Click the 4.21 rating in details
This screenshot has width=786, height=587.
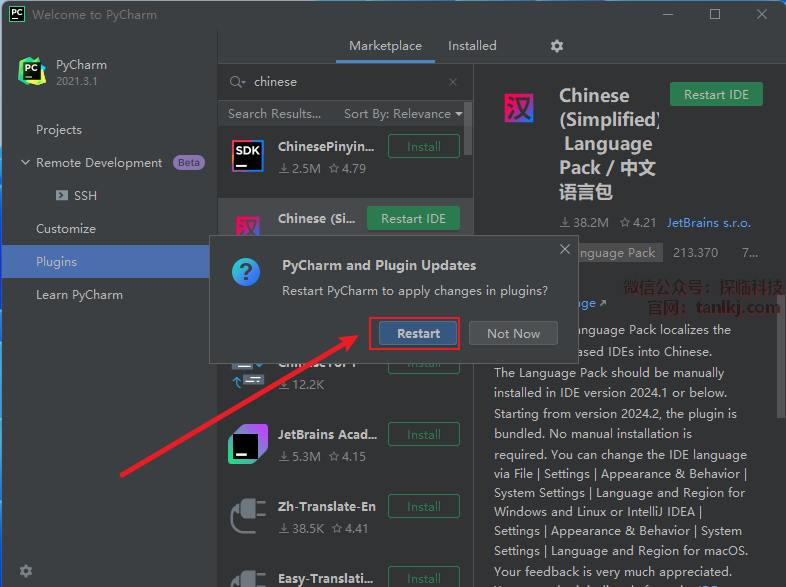point(644,223)
